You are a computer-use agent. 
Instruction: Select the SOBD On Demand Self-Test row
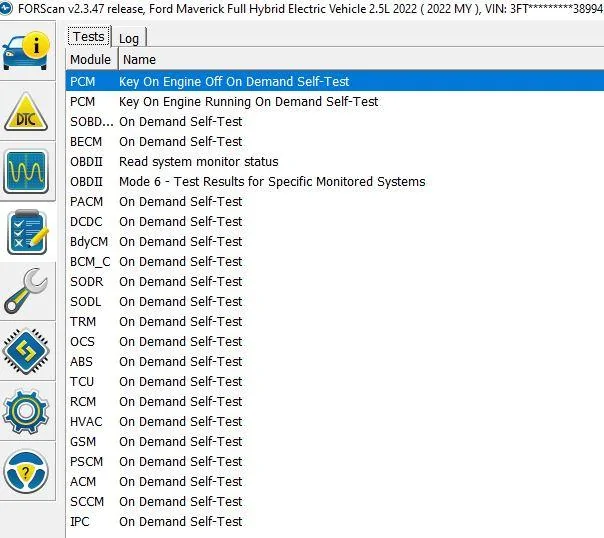(x=335, y=122)
